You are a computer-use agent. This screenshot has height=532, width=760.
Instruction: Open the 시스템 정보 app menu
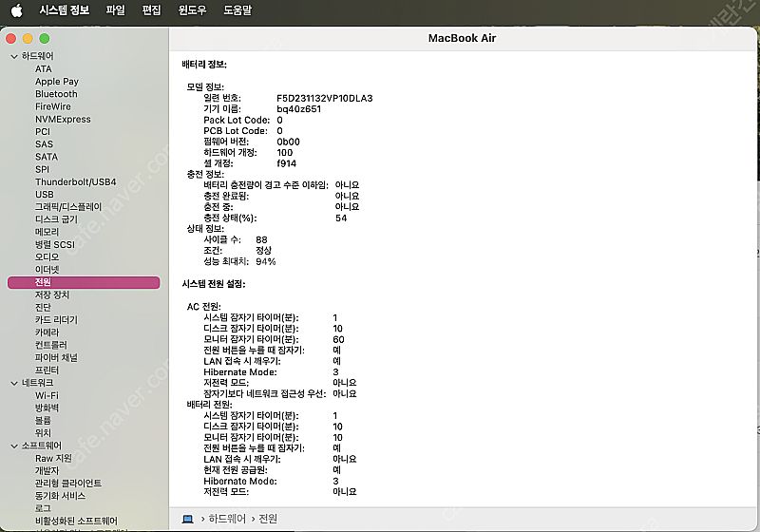(x=64, y=10)
